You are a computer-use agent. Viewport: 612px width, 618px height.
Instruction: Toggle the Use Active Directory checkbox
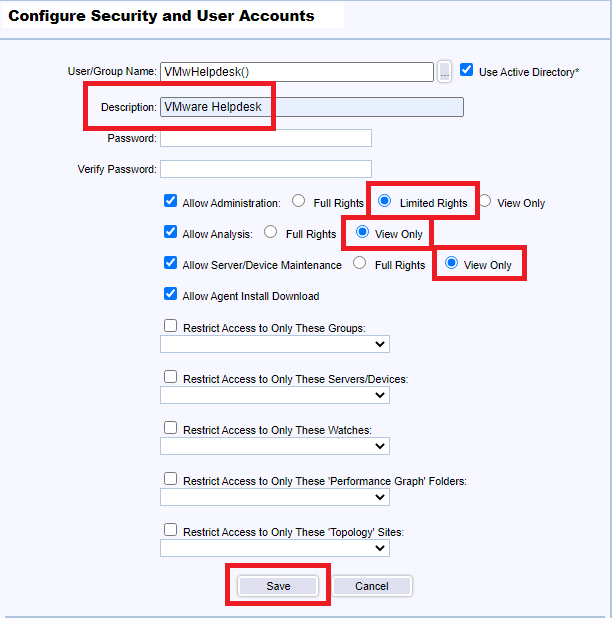click(467, 71)
